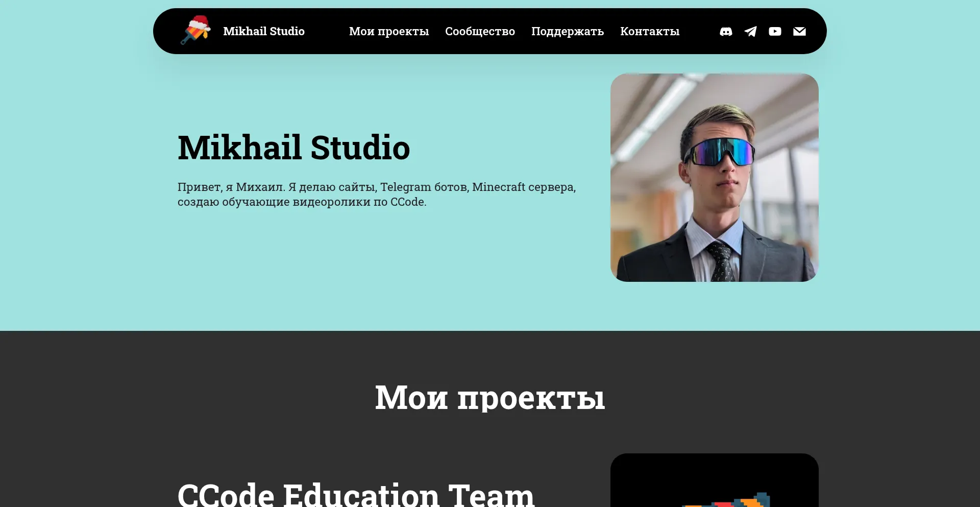
Task: Go to Мои проекты menu item
Action: coord(389,31)
